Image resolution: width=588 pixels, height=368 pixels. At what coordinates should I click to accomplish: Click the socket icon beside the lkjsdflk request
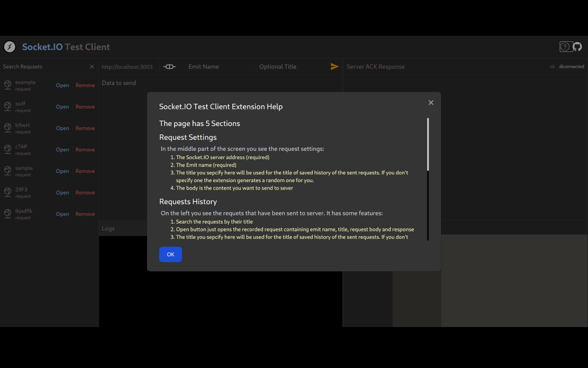(x=6, y=213)
